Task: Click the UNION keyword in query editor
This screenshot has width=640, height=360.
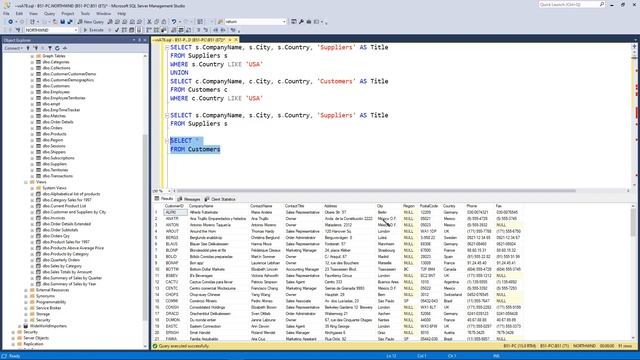Action: (179, 73)
